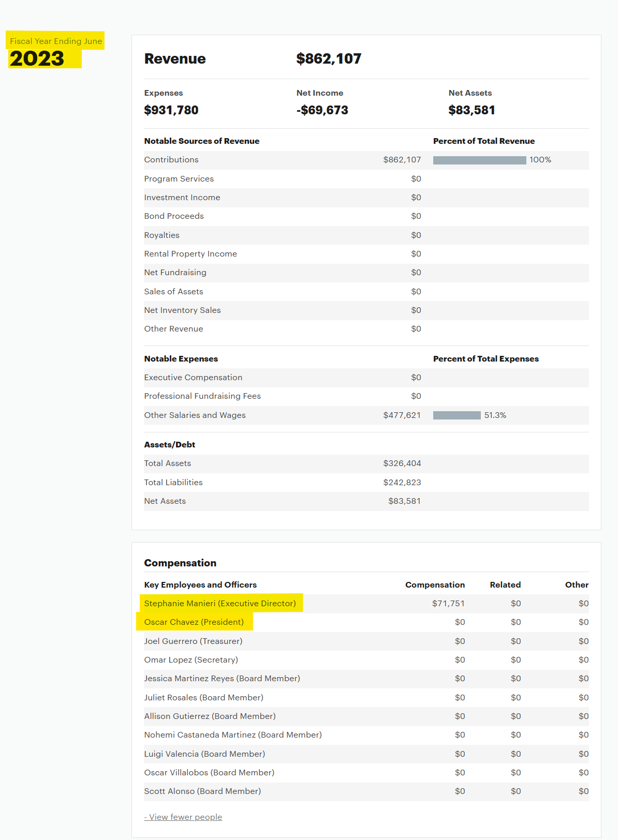
Task: Click the Investment Income row label
Action: pos(182,197)
